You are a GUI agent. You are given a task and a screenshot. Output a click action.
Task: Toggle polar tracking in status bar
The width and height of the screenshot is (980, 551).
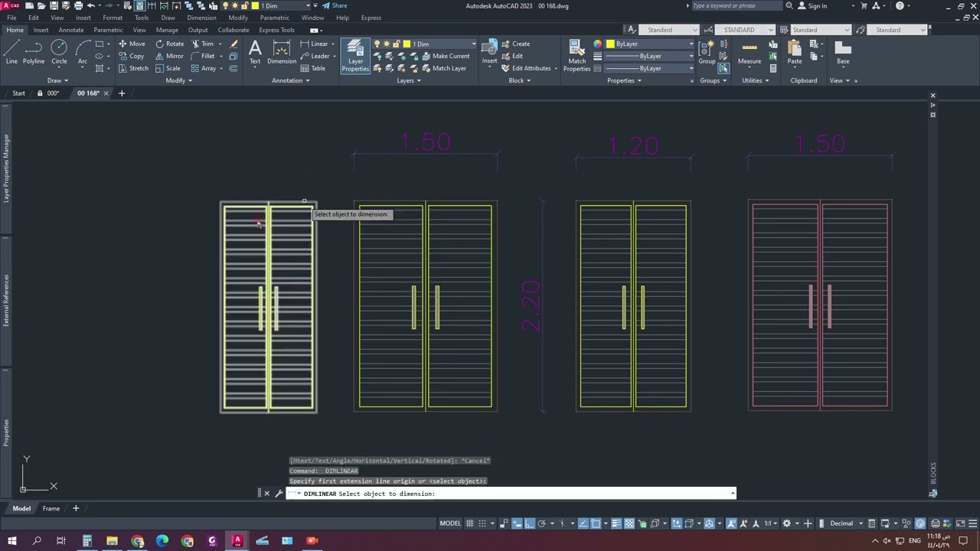point(541,523)
